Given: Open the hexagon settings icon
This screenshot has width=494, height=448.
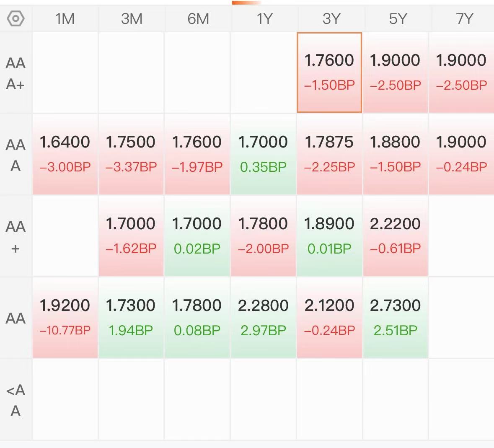Looking at the screenshot, I should pos(16,18).
